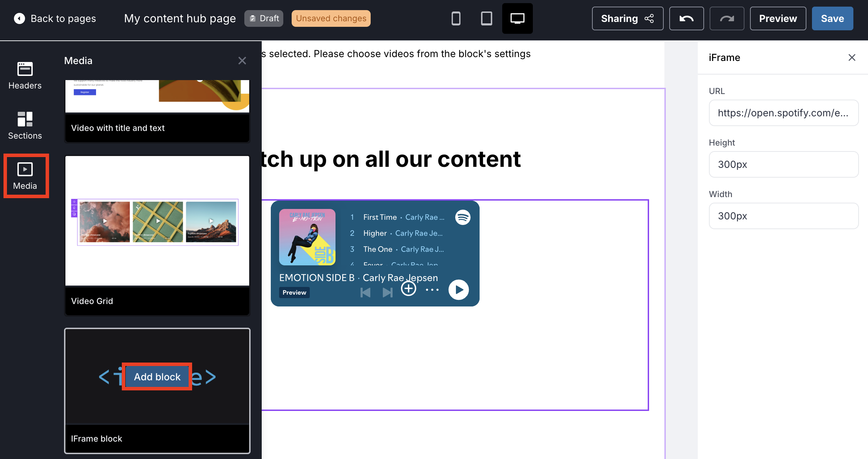Open the Headers sidebar tab

(x=25, y=76)
